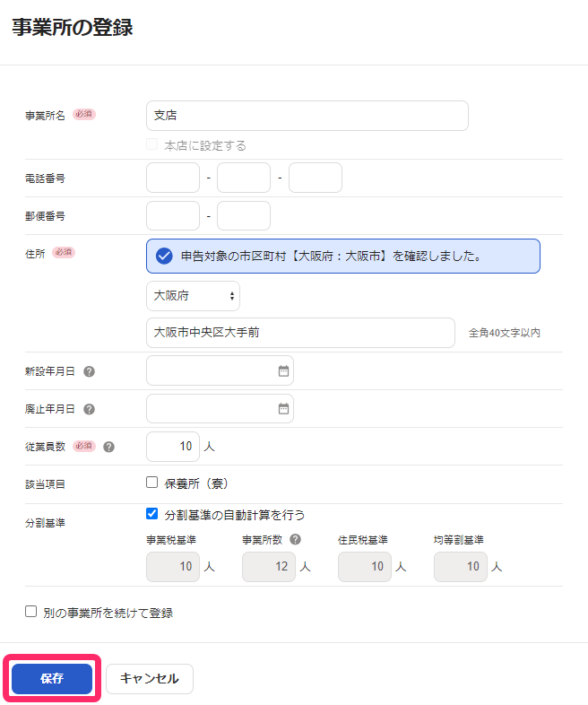Uncheck 分割基準の自動計算を行う checkbox
The image size is (588, 705).
pos(151,513)
